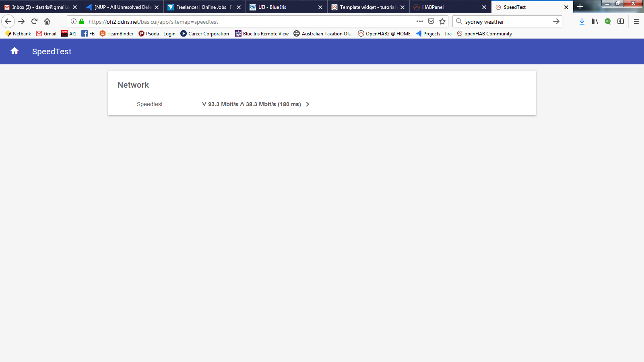
Task: Open the Downloads panel
Action: tap(582, 21)
